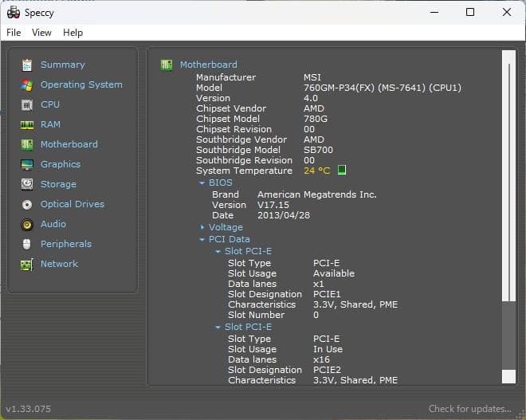
Task: Show the RAM section
Action: [x=50, y=124]
